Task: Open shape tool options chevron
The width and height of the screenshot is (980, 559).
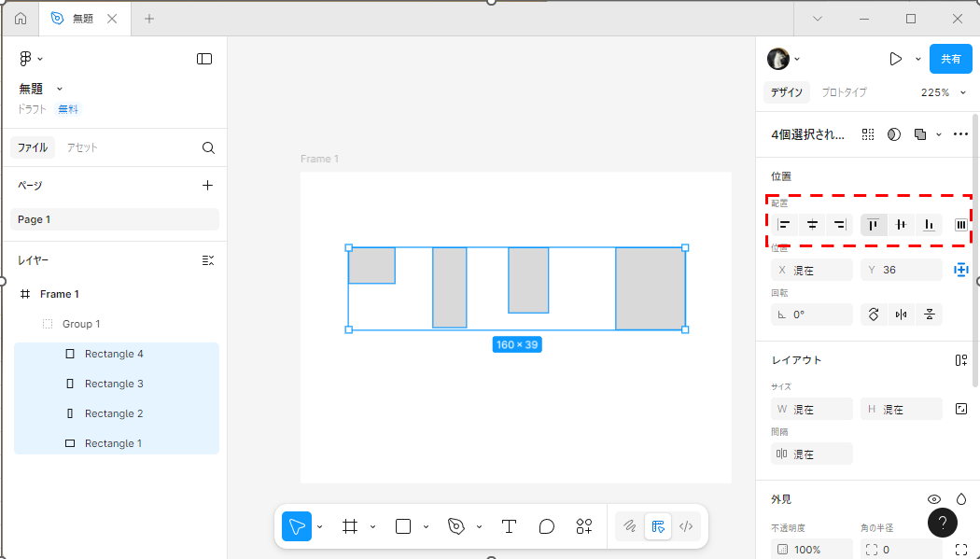Action: [426, 527]
